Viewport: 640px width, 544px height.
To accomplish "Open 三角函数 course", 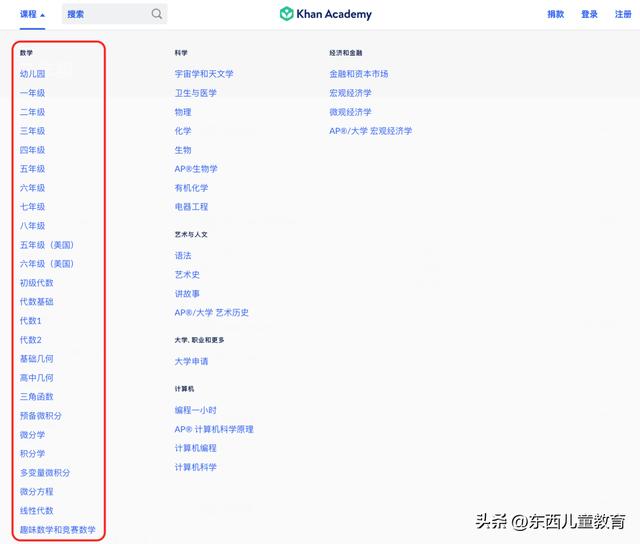I will [37, 397].
